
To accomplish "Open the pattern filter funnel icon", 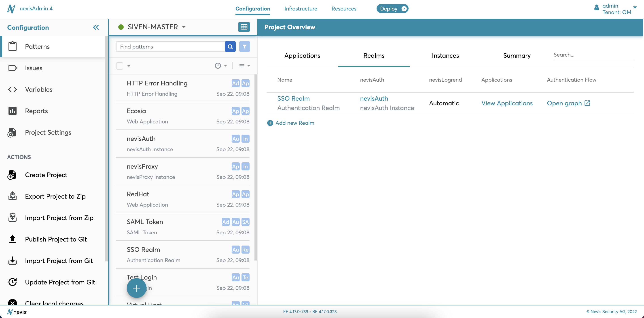I will coord(244,47).
